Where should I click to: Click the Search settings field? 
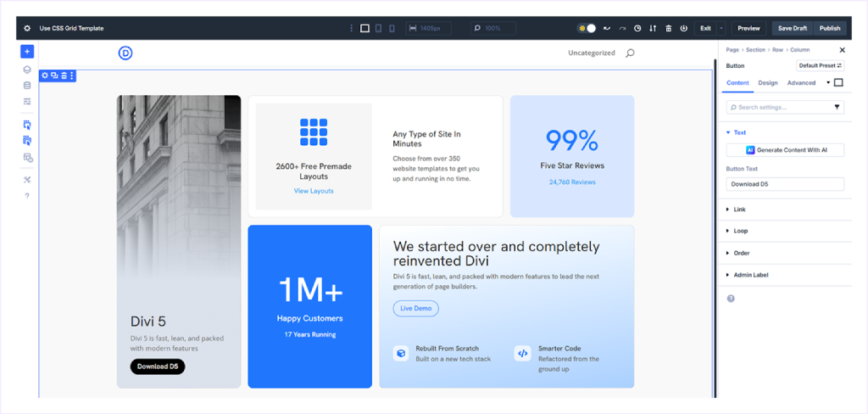(x=780, y=108)
